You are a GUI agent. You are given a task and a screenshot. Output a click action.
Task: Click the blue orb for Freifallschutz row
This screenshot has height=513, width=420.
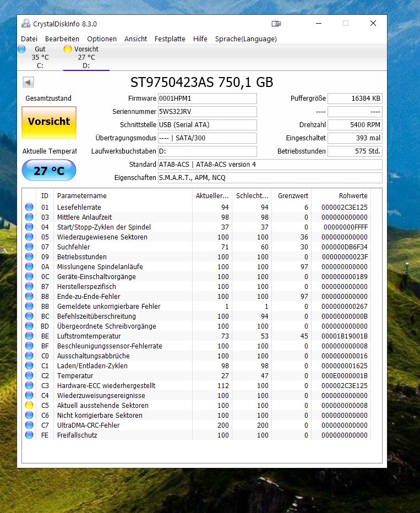[29, 435]
